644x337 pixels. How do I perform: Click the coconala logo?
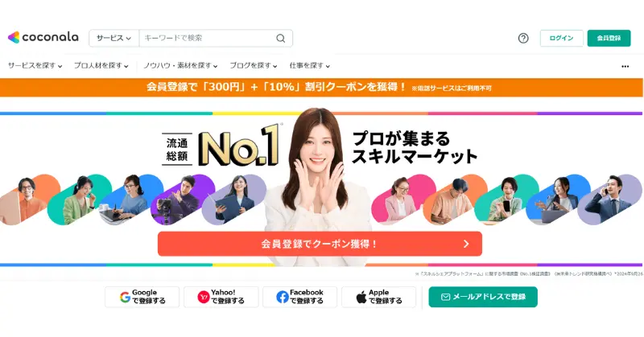(x=43, y=37)
